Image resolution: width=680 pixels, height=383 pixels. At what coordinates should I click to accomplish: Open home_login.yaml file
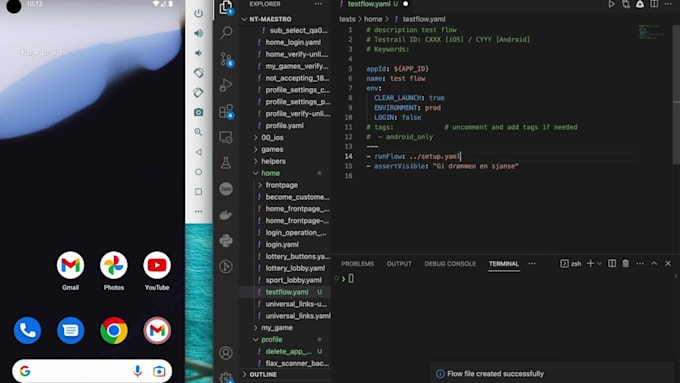(x=293, y=43)
